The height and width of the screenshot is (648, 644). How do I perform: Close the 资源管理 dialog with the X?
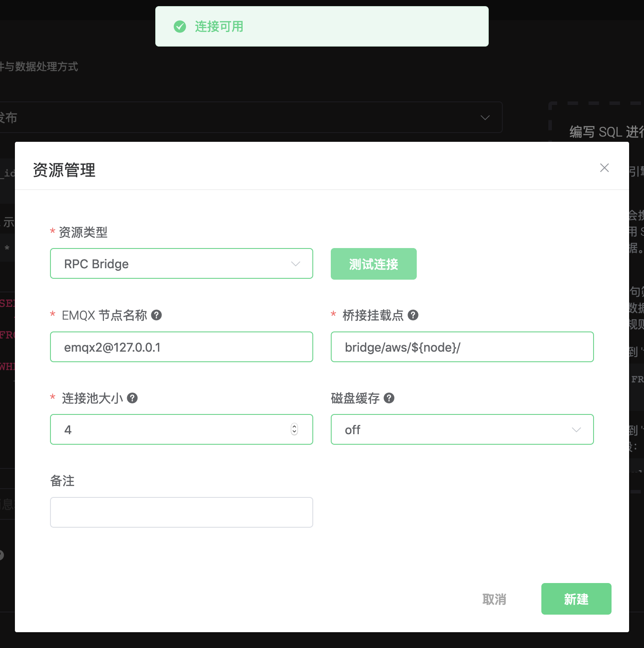[604, 168]
